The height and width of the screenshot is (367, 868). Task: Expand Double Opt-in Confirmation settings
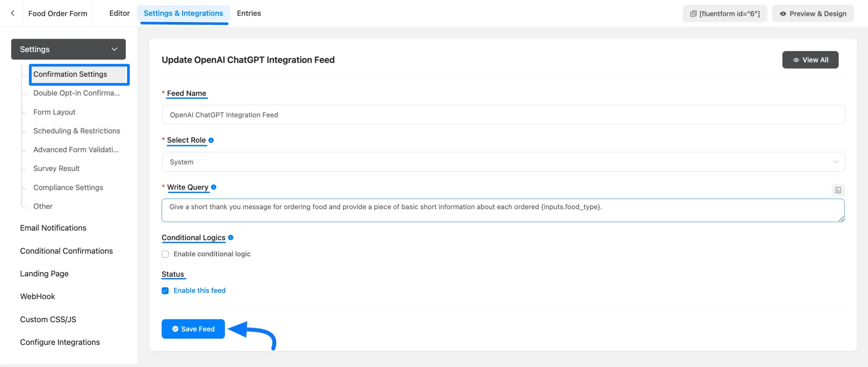click(76, 93)
